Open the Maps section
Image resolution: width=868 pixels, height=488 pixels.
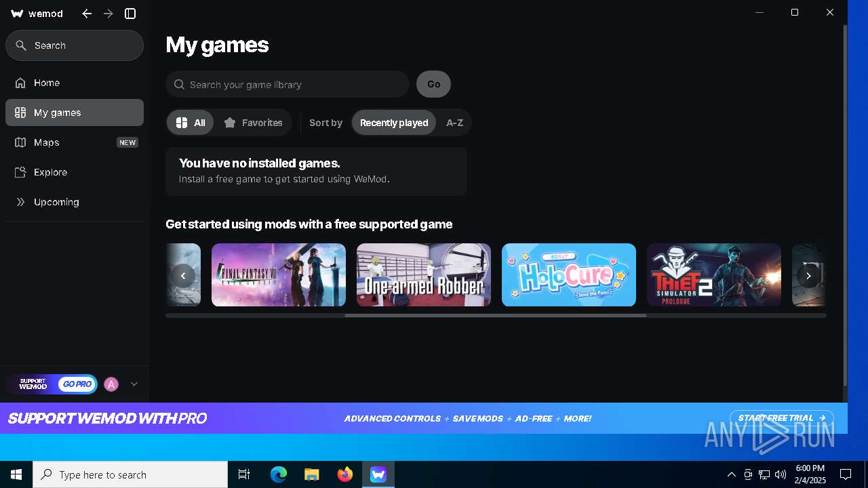point(75,142)
